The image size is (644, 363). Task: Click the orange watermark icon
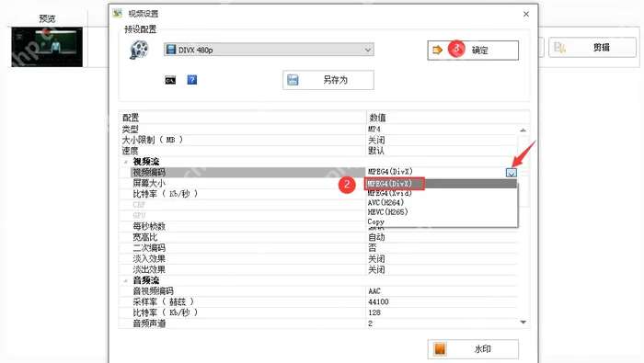(x=440, y=349)
